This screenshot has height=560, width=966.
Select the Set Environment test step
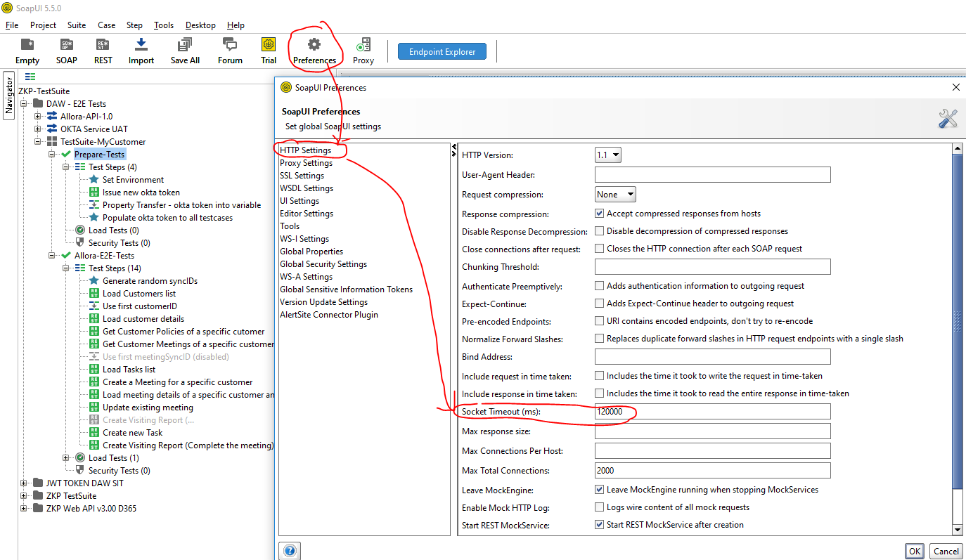click(133, 180)
